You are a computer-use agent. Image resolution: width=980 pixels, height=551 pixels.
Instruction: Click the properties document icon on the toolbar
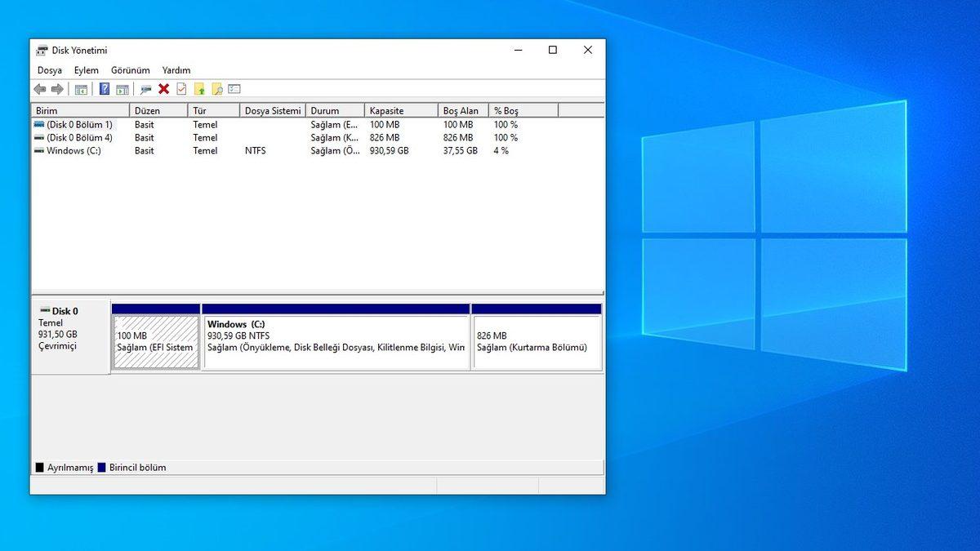181,89
